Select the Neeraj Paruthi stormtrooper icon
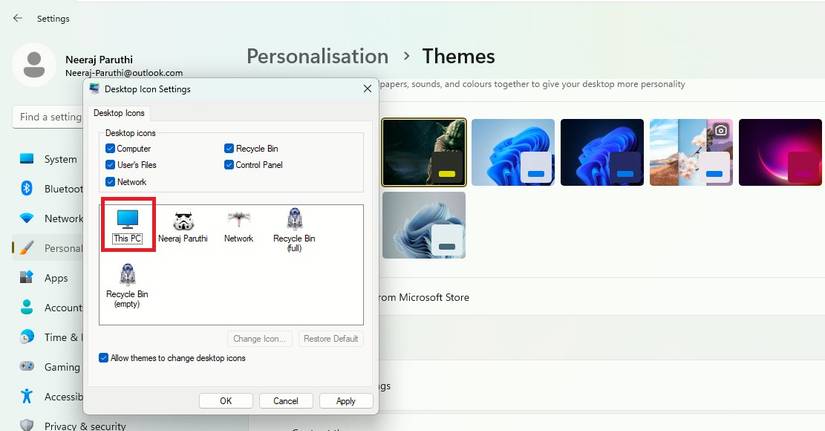The image size is (825, 431). [183, 224]
